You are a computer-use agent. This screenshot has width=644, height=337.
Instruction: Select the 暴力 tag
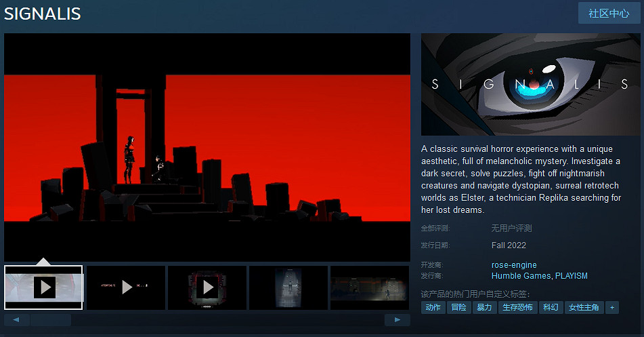484,308
